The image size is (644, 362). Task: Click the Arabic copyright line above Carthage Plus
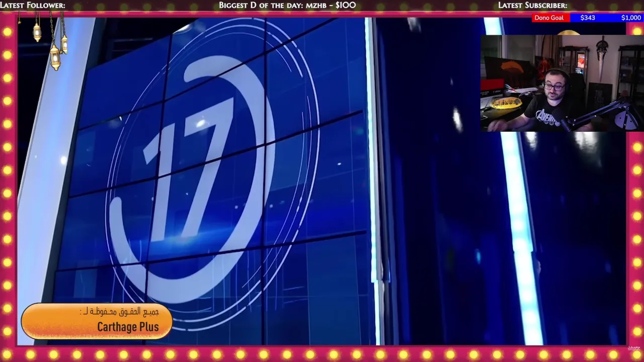point(119,312)
